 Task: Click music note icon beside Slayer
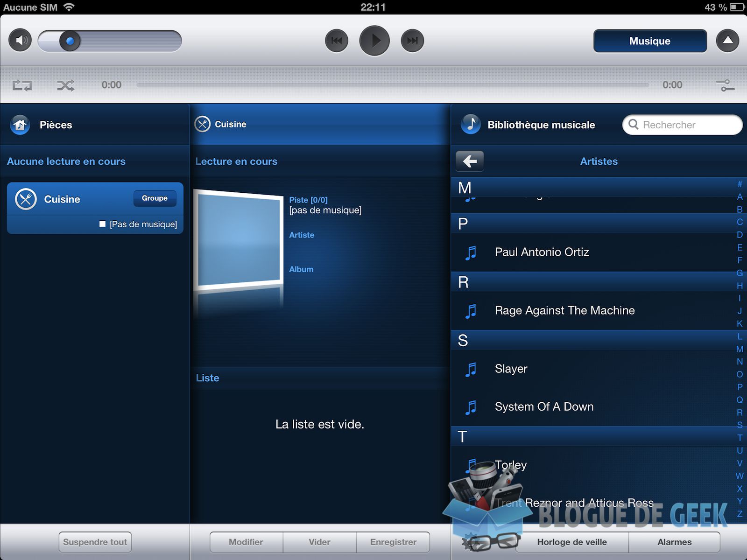(x=471, y=369)
